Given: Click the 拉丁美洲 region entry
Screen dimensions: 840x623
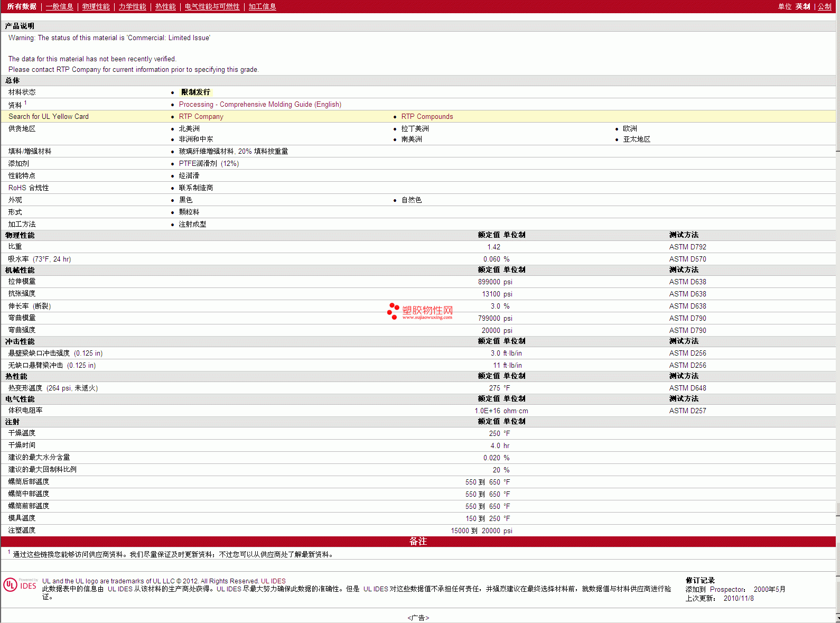Looking at the screenshot, I should [415, 129].
